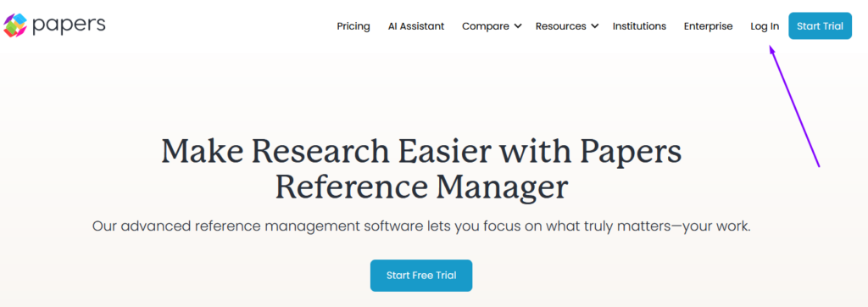Expand the Resources dropdown menu
Screen dimensions: 868x307
click(x=567, y=26)
